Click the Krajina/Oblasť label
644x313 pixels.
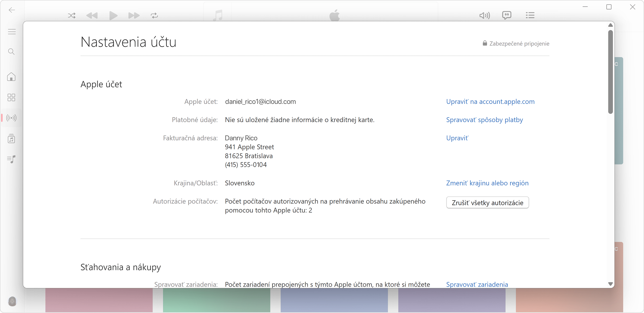[196, 183]
